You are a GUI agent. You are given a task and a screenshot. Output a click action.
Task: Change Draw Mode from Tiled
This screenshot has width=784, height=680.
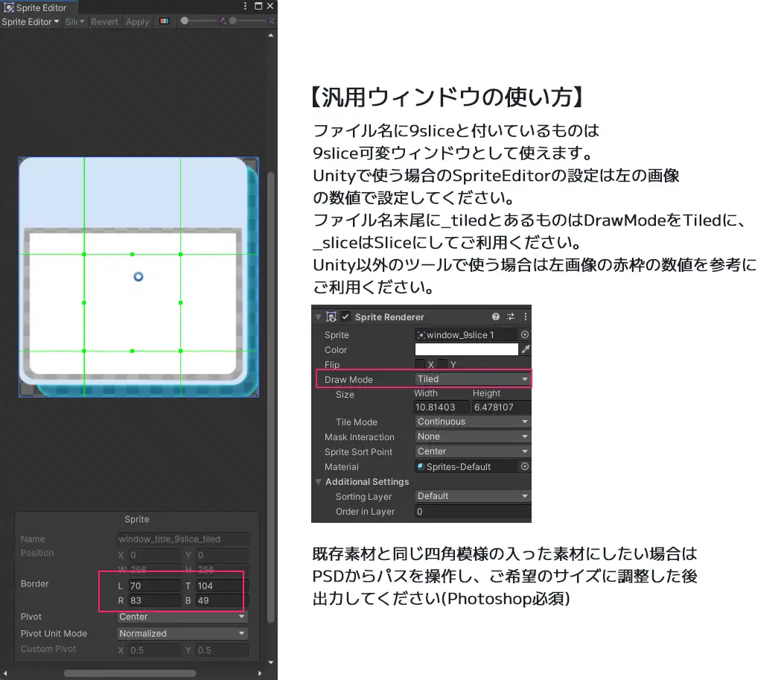(x=472, y=379)
